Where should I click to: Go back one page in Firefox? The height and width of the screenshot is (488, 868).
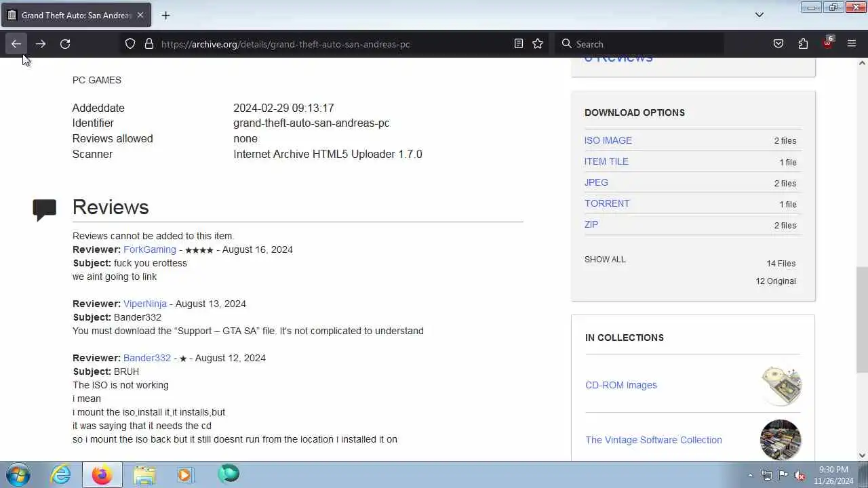[16, 44]
